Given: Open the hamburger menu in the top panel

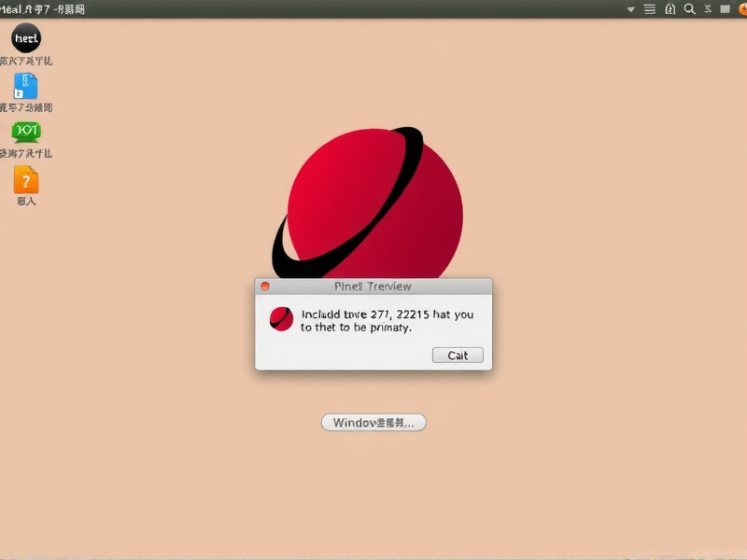Looking at the screenshot, I should (648, 8).
